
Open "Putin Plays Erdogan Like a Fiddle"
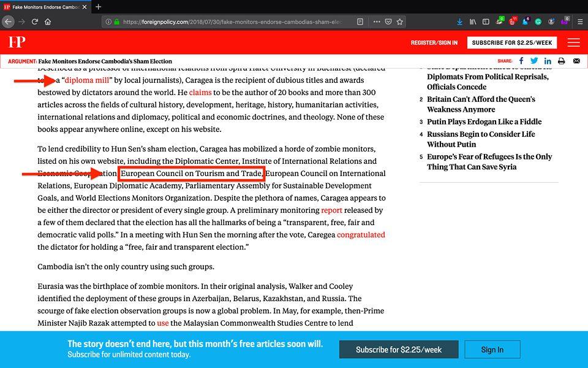484,121
